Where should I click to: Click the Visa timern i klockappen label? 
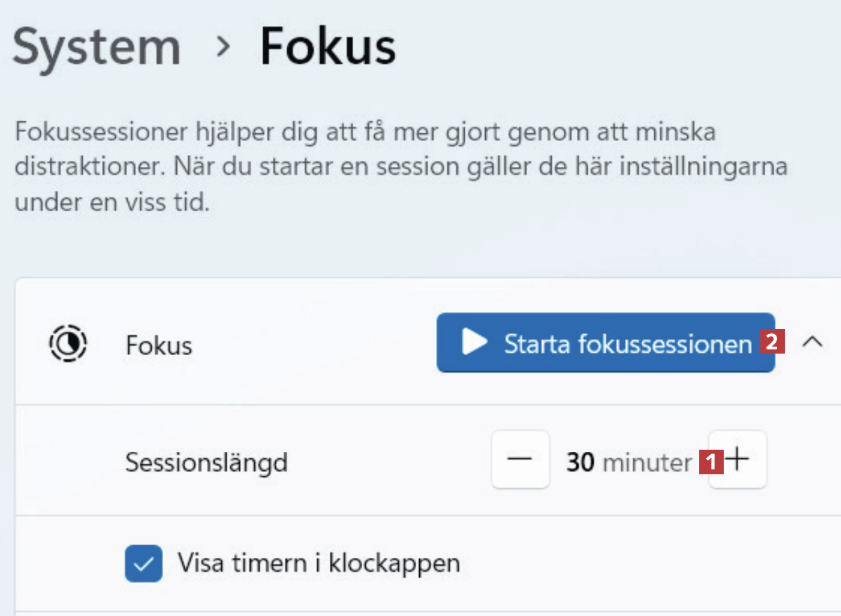(319, 563)
